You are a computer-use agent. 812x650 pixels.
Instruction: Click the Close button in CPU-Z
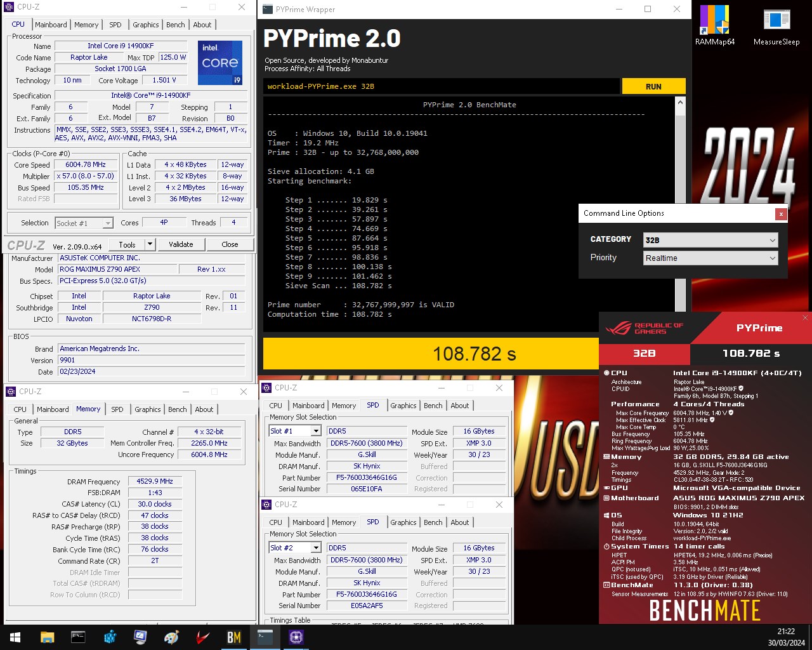(230, 244)
